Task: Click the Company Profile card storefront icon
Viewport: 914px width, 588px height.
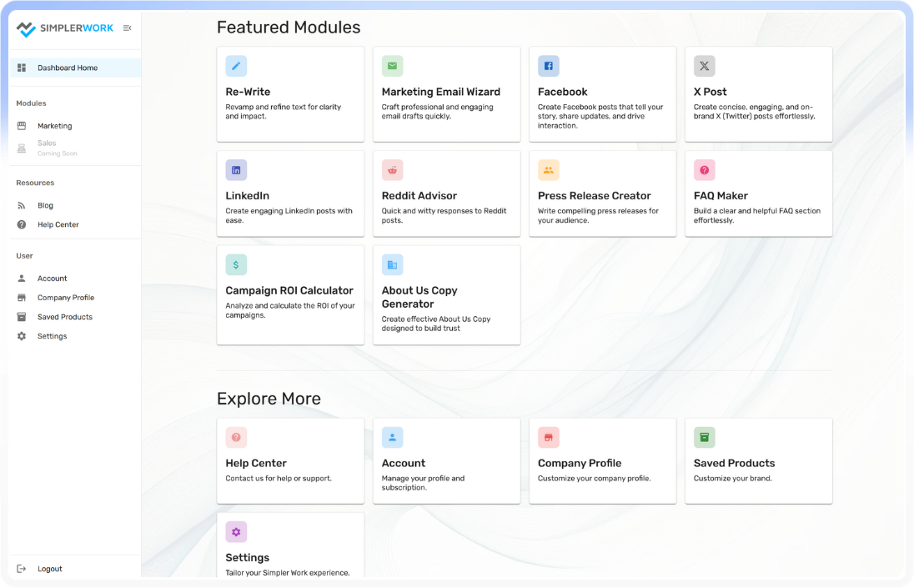Action: [549, 437]
